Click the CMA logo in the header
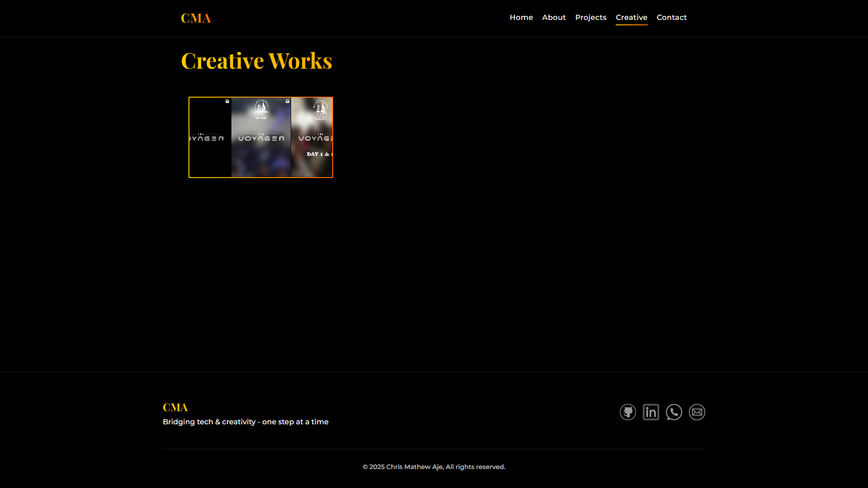 coord(196,18)
